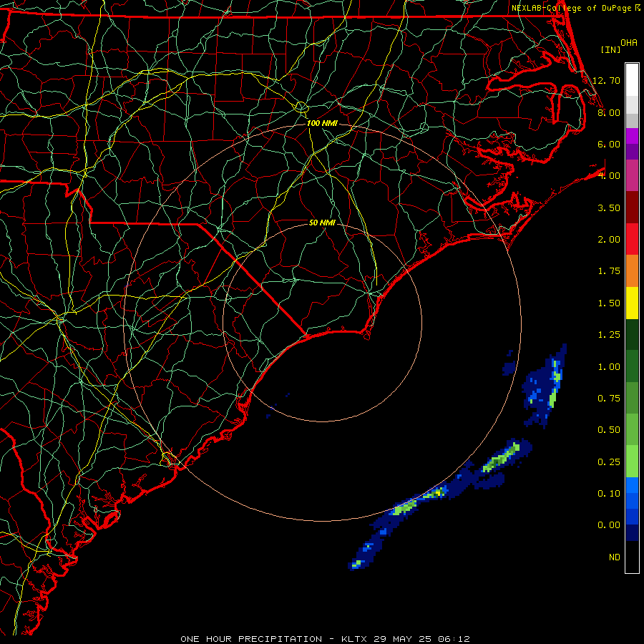The height and width of the screenshot is (644, 644).
Task: Pick the green 1.00 legend swatch
Action: [632, 366]
